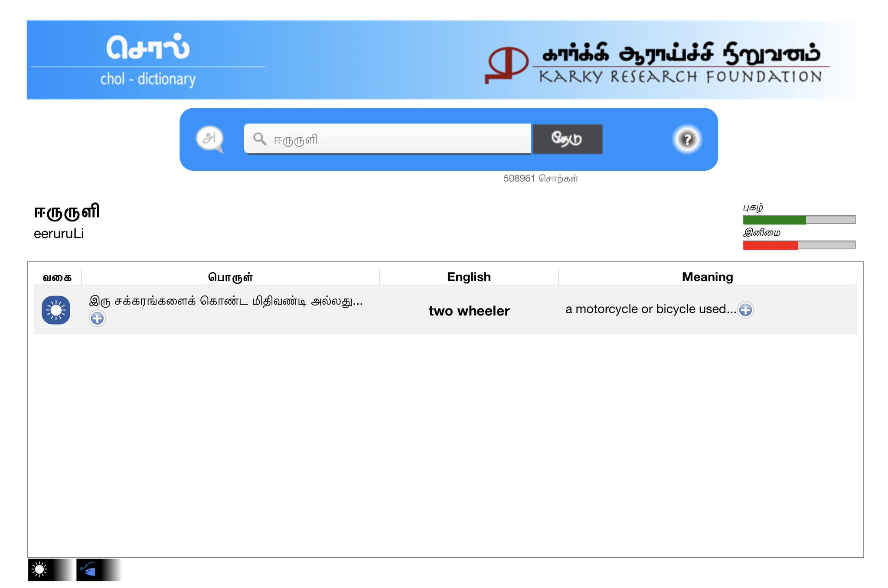Click the blue sun icon in result row
Screen dimensions: 888x588
(x=56, y=310)
